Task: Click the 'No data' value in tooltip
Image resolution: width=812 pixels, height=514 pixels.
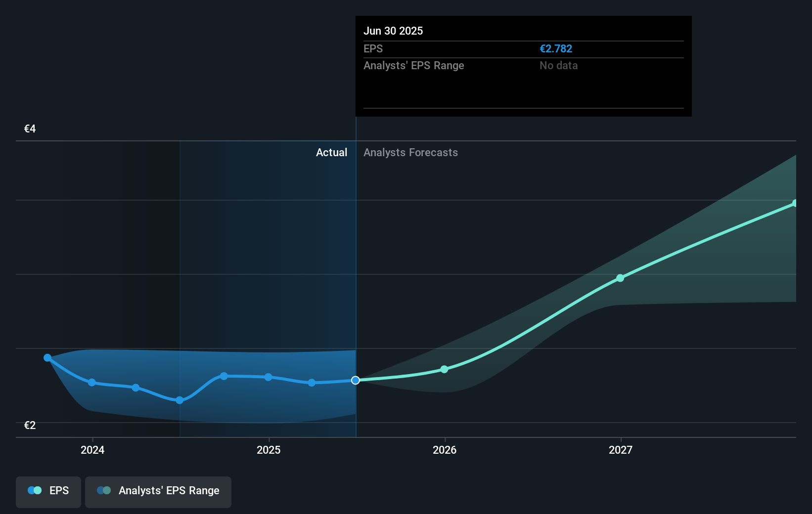Action: click(558, 66)
